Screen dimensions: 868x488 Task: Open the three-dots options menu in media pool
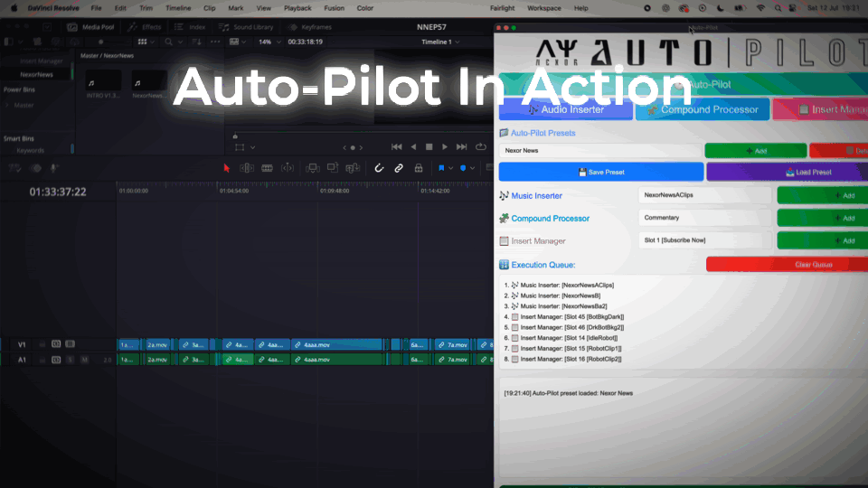click(x=215, y=42)
